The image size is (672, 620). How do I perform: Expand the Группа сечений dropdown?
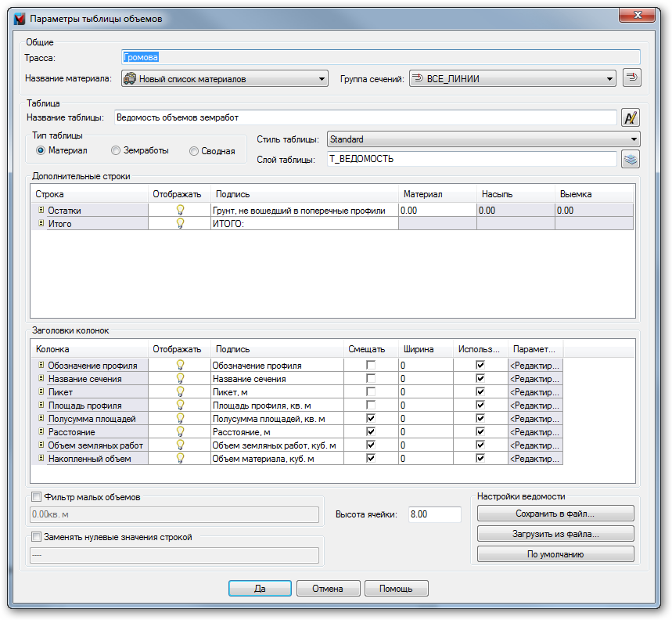point(512,79)
